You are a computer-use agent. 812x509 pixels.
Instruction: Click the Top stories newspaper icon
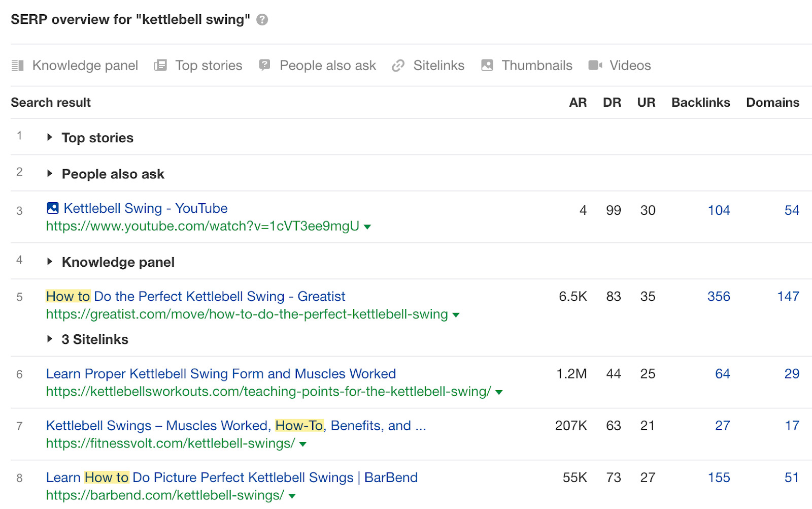pos(160,66)
